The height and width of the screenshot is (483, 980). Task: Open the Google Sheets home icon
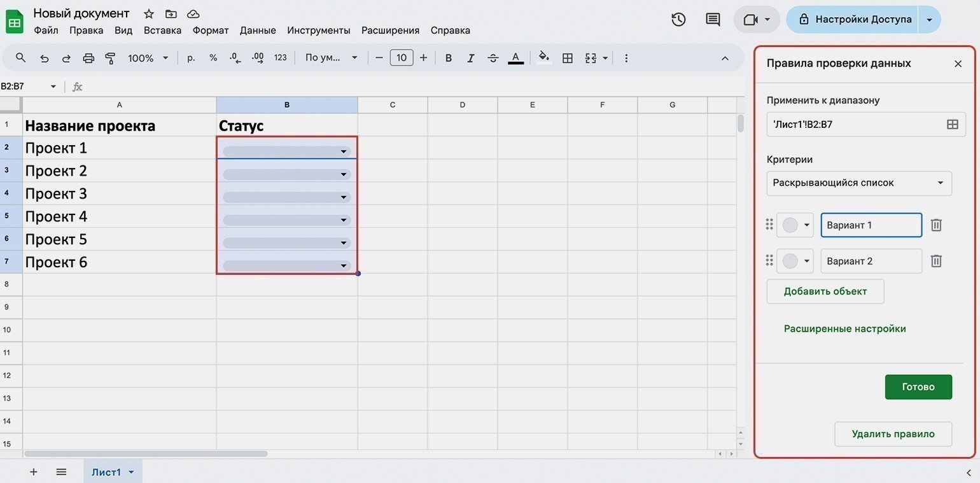(14, 21)
